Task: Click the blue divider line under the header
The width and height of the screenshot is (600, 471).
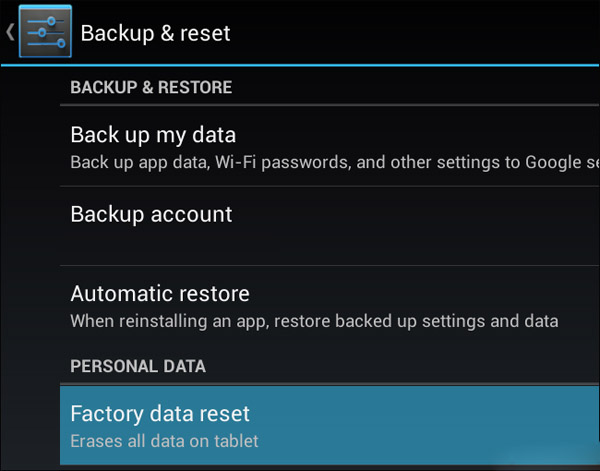Action: [300, 65]
